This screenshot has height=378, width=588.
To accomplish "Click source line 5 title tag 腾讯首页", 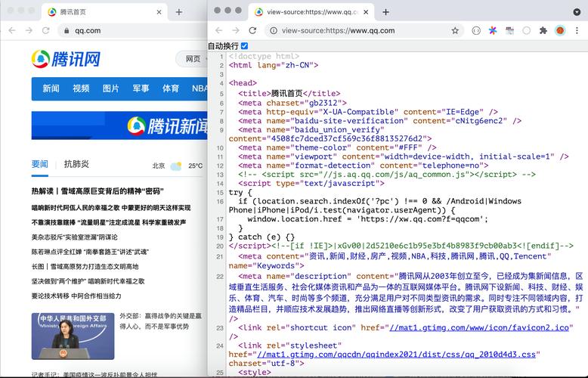I will tap(289, 94).
